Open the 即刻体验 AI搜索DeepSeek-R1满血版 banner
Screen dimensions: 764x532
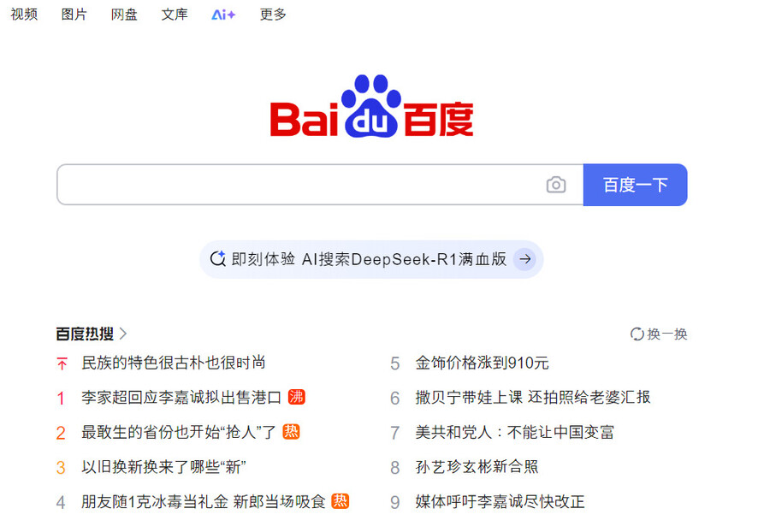(x=371, y=259)
